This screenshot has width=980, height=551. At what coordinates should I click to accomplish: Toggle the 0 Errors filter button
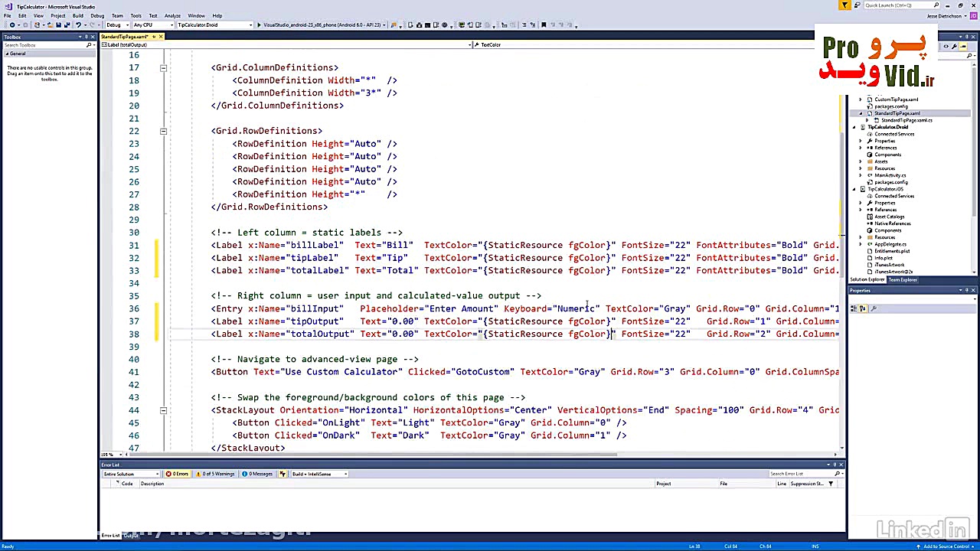pyautogui.click(x=177, y=474)
